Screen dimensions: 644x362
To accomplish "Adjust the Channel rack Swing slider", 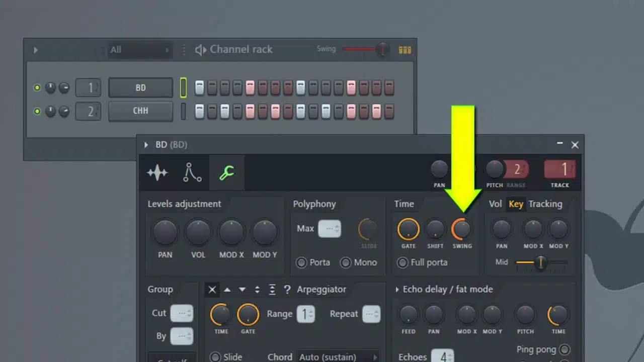I will click(366, 49).
